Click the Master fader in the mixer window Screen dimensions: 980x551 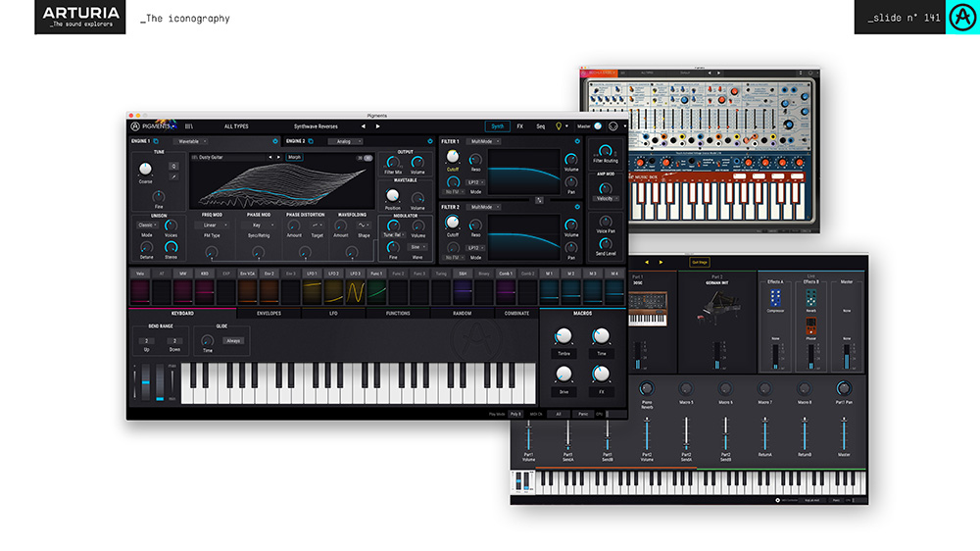click(844, 432)
